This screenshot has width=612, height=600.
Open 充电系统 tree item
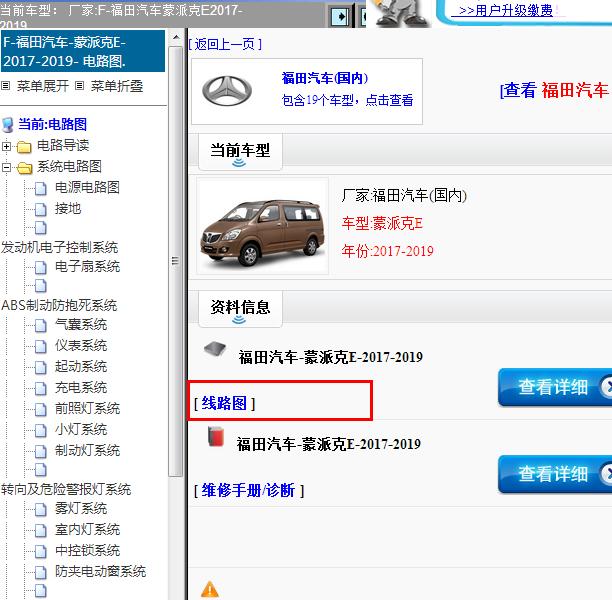[x=81, y=387]
